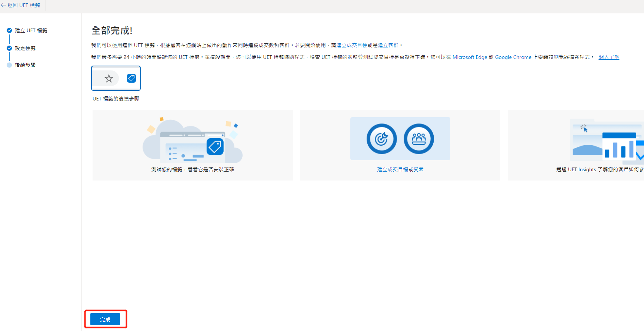Open the 建立成交目標 link in the description

click(x=352, y=45)
